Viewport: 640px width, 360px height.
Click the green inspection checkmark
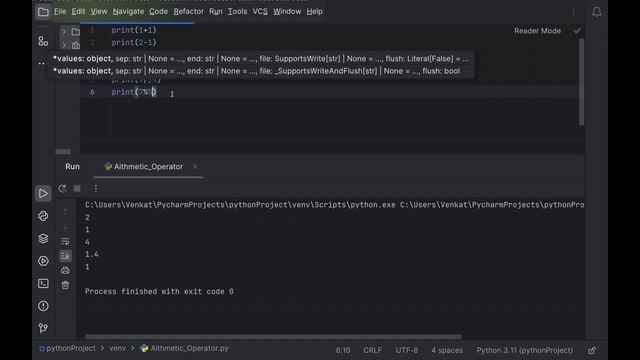577,31
